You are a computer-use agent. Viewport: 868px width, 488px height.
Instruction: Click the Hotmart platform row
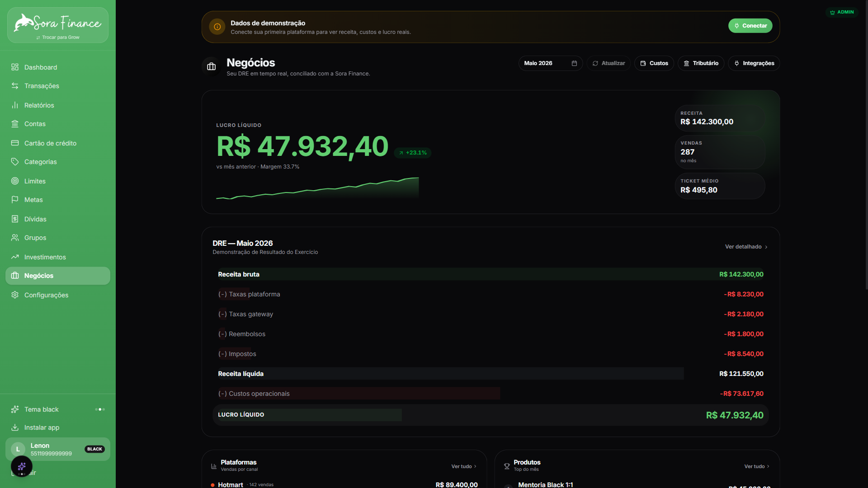pyautogui.click(x=344, y=484)
